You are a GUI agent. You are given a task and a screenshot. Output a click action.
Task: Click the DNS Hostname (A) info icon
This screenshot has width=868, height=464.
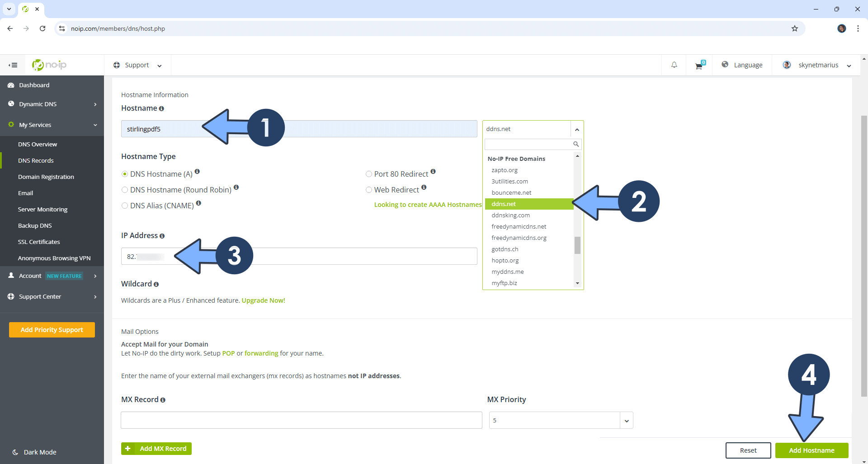(197, 172)
